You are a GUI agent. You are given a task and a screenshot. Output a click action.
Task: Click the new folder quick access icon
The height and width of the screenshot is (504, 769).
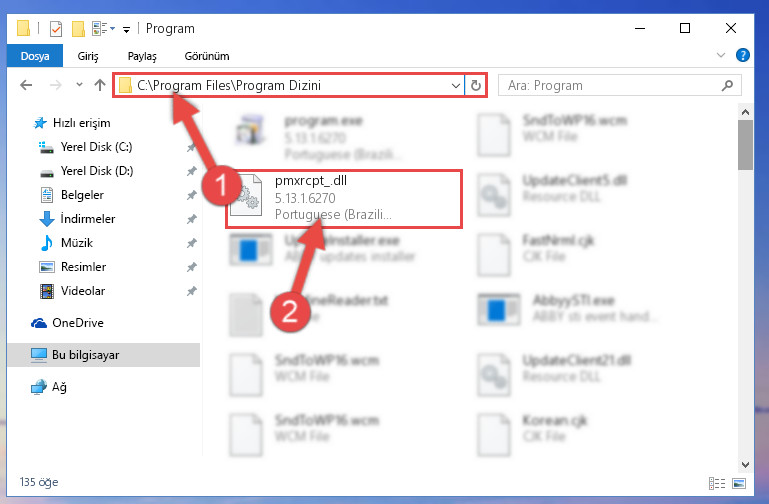tap(78, 29)
